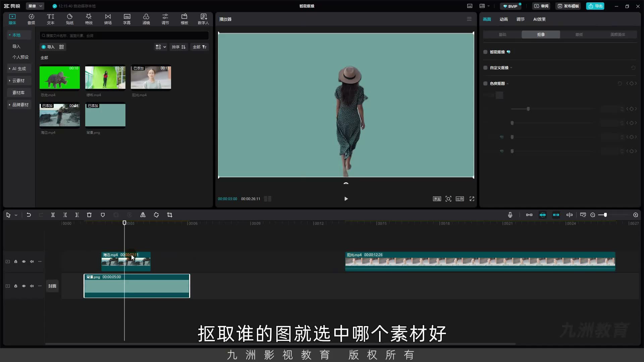Open the 文本 text panel
This screenshot has width=644, height=362.
50,19
